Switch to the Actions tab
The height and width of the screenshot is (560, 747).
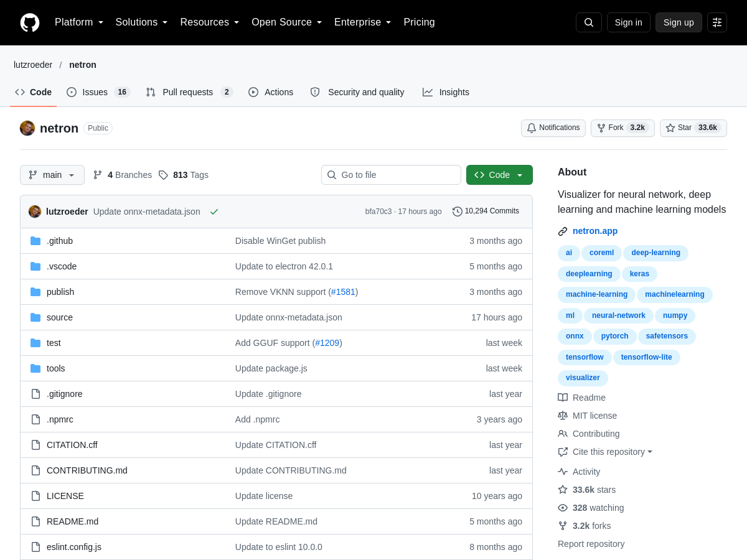[x=271, y=92]
